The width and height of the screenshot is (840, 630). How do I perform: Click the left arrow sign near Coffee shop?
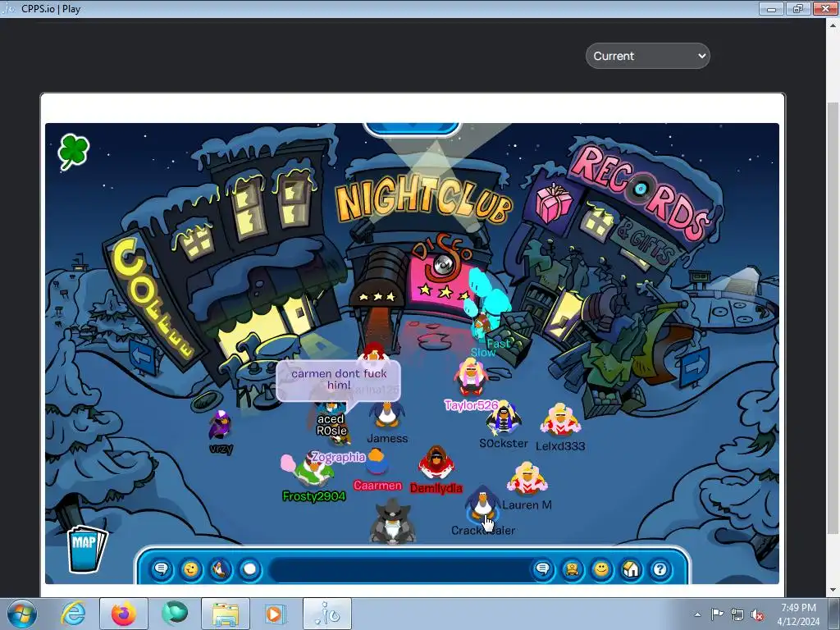(143, 356)
